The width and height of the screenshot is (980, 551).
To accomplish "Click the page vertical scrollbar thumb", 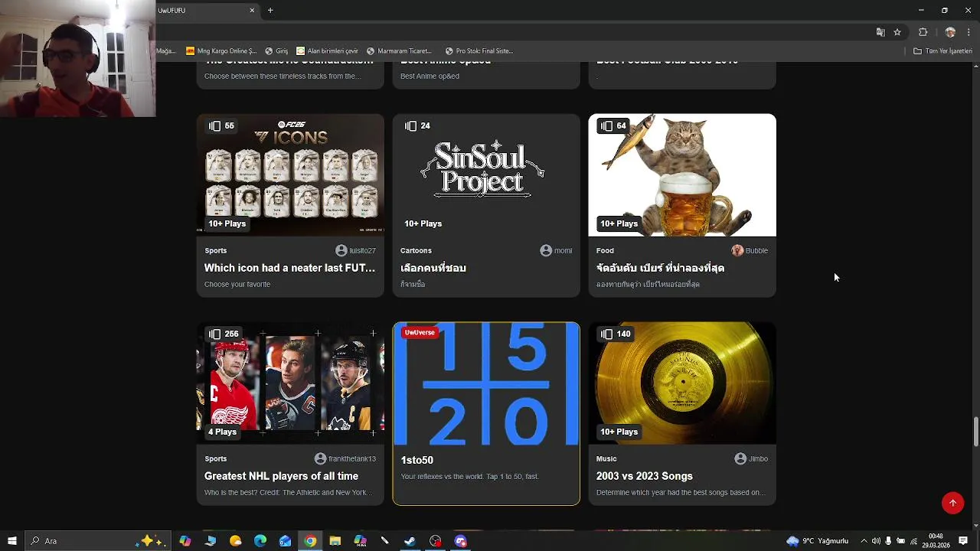I will coord(975,432).
